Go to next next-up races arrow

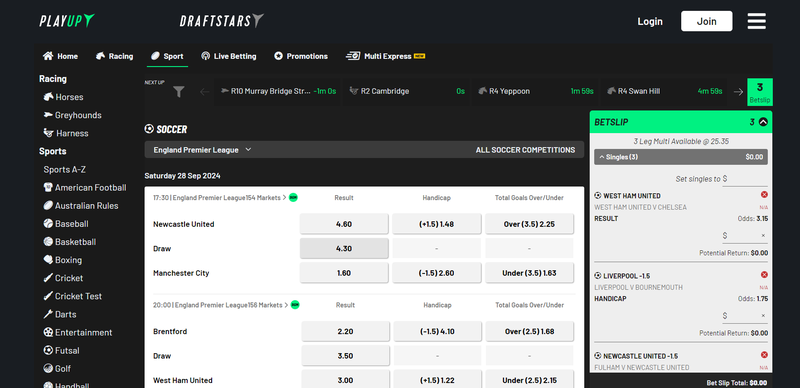click(738, 92)
